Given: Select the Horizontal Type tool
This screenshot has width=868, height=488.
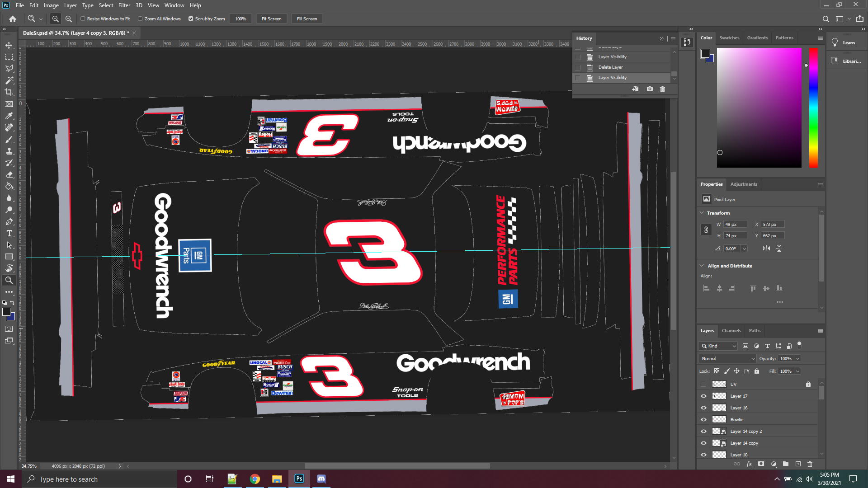Looking at the screenshot, I should 9,233.
